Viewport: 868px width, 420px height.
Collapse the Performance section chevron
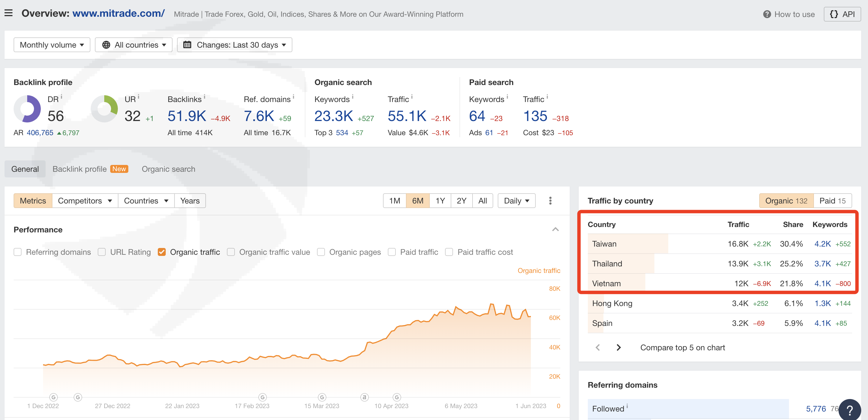tap(555, 229)
